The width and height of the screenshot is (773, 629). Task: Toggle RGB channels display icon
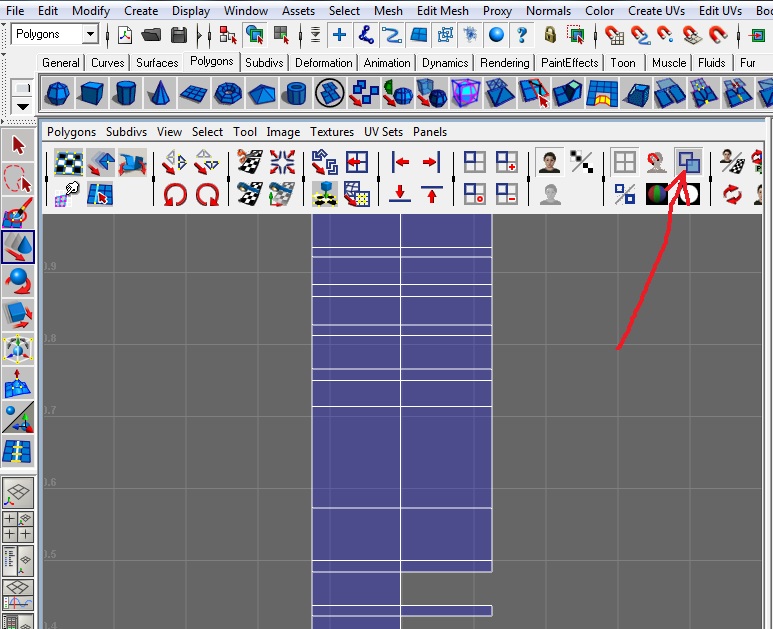click(x=656, y=194)
